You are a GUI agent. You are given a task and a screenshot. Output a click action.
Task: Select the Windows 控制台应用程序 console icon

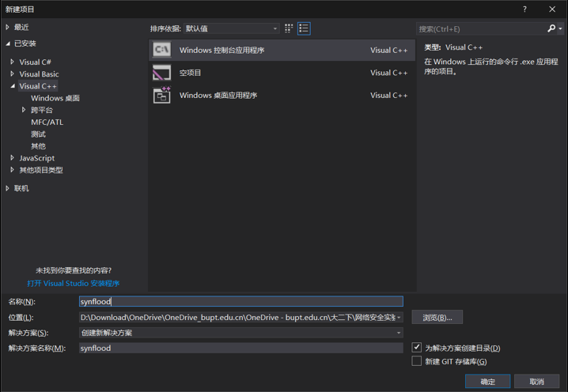point(161,50)
